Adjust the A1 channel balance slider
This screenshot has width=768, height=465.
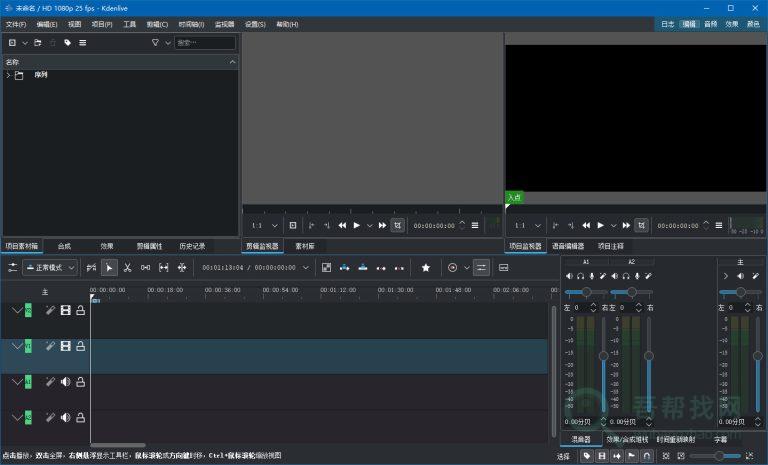tap(585, 292)
